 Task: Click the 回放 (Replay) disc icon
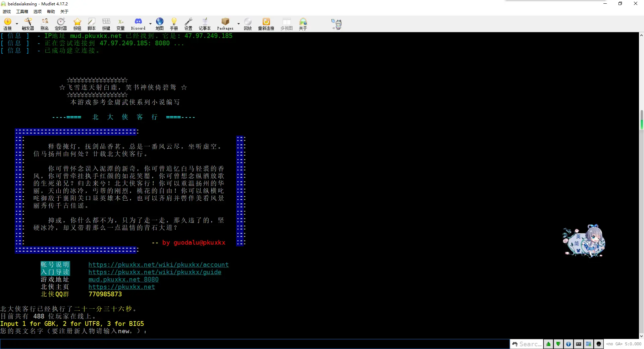248,24
